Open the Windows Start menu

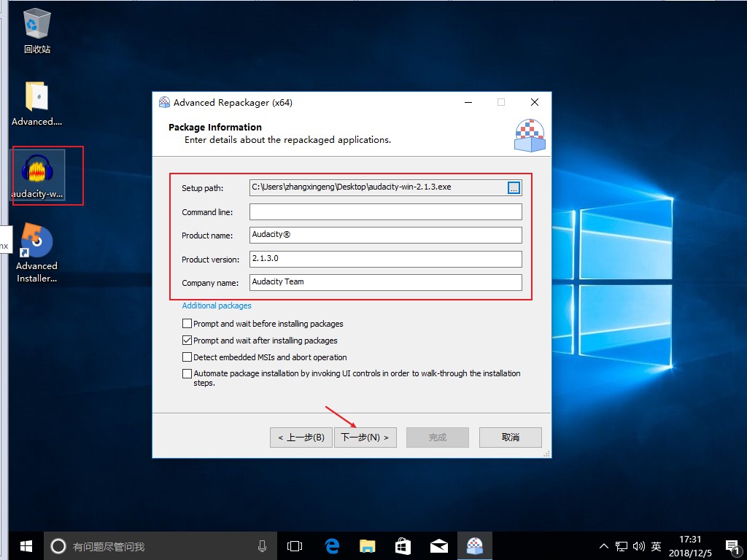(x=26, y=546)
